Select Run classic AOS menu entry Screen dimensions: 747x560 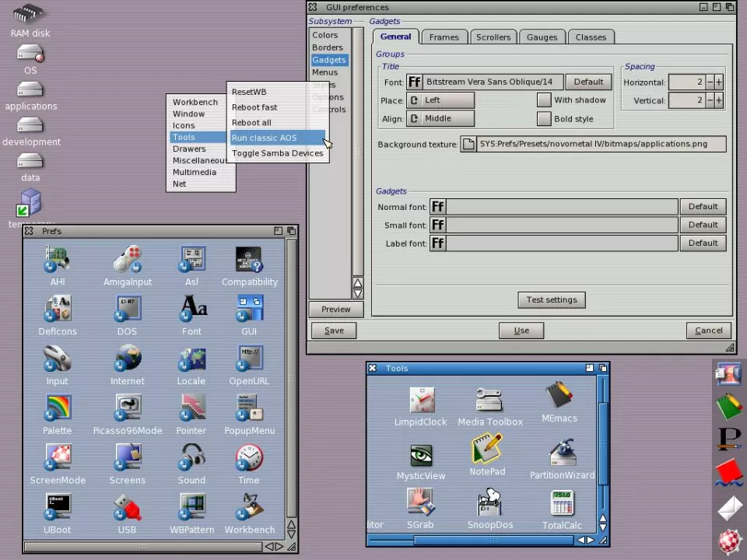coord(265,138)
